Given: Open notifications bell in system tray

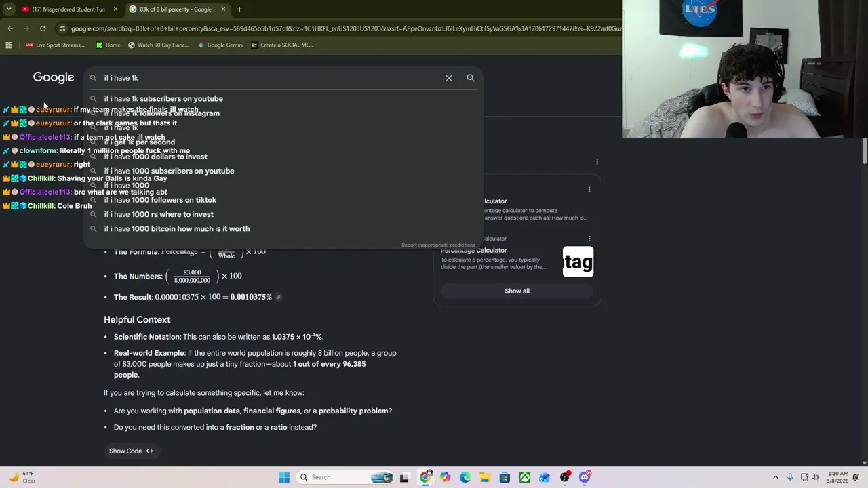Looking at the screenshot, I should [x=857, y=477].
